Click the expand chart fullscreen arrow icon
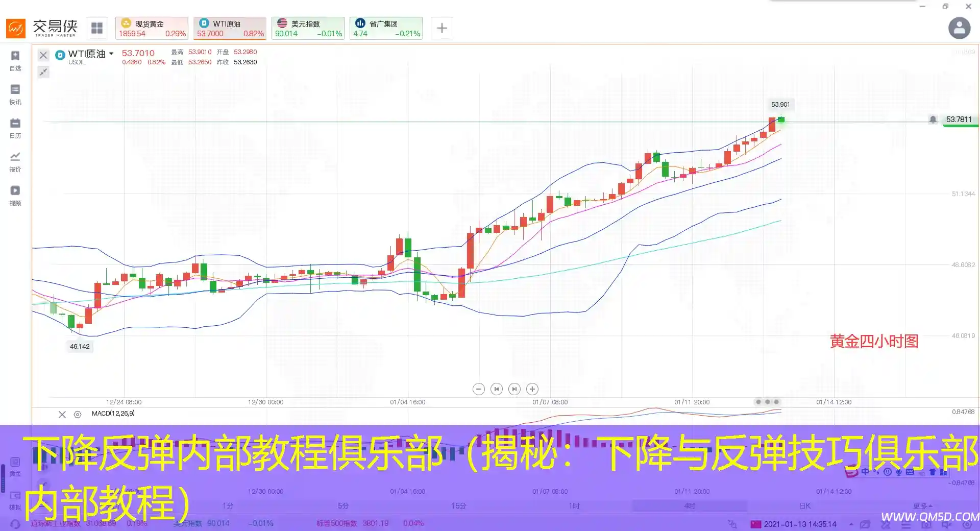 pos(43,72)
